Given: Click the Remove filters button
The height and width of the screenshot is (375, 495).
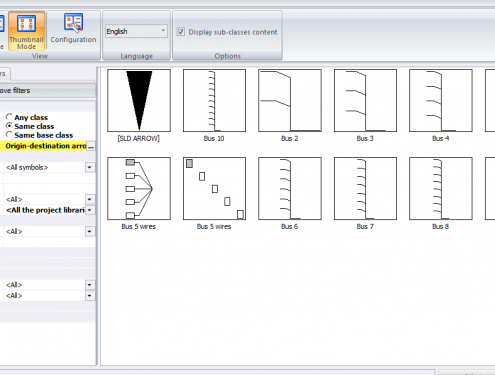Looking at the screenshot, I should click(x=47, y=90).
